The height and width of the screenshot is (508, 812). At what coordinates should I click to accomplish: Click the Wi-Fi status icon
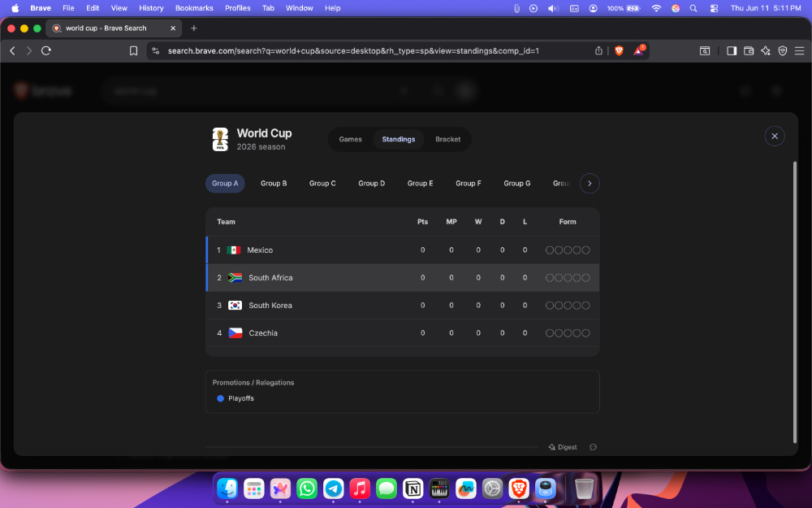(x=656, y=8)
